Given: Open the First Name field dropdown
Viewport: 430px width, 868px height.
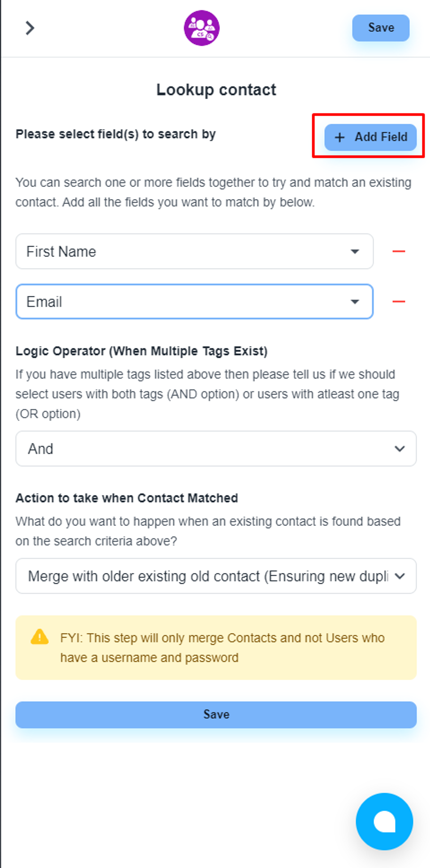Looking at the screenshot, I should tap(194, 252).
